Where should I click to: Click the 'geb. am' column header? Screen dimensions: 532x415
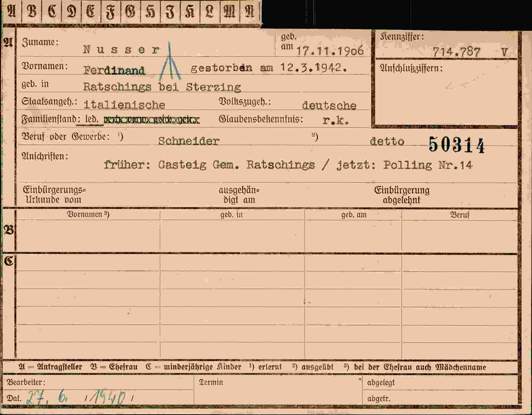[x=354, y=215]
